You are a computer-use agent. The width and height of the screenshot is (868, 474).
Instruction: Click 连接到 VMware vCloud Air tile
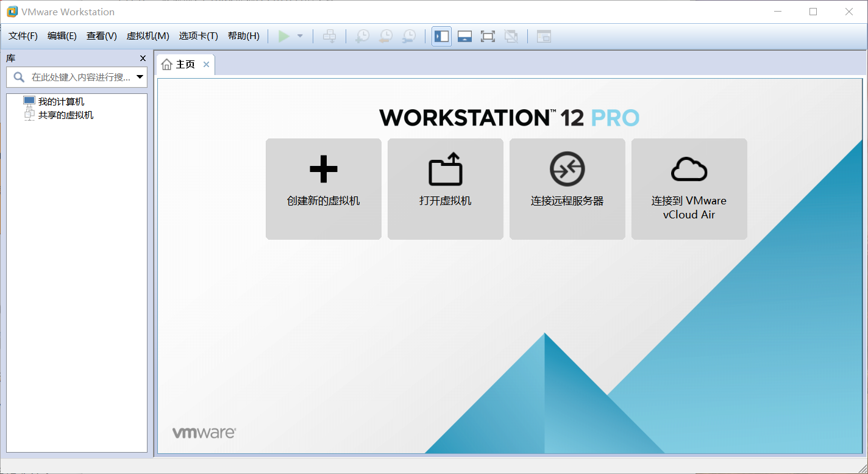pyautogui.click(x=689, y=189)
